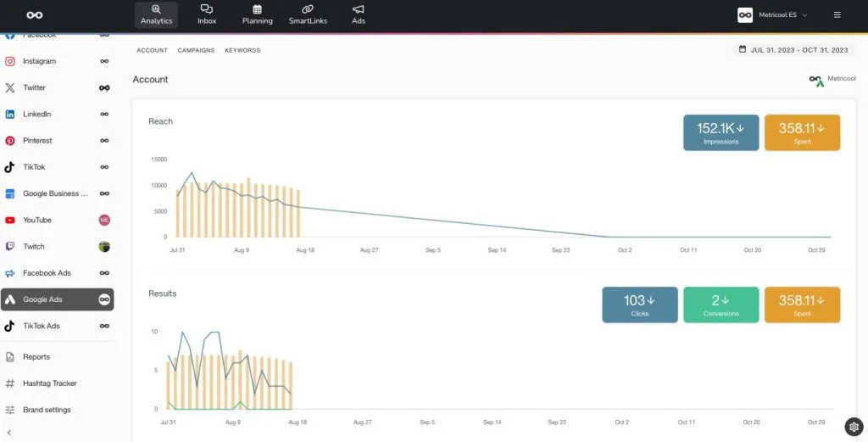The height and width of the screenshot is (442, 868).
Task: Open Google Business profile in sidebar
Action: pyautogui.click(x=58, y=194)
